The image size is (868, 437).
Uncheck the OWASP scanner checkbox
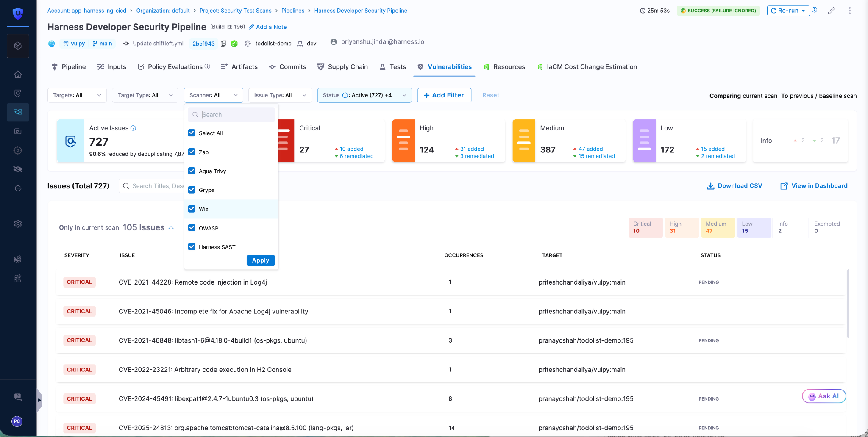point(192,228)
